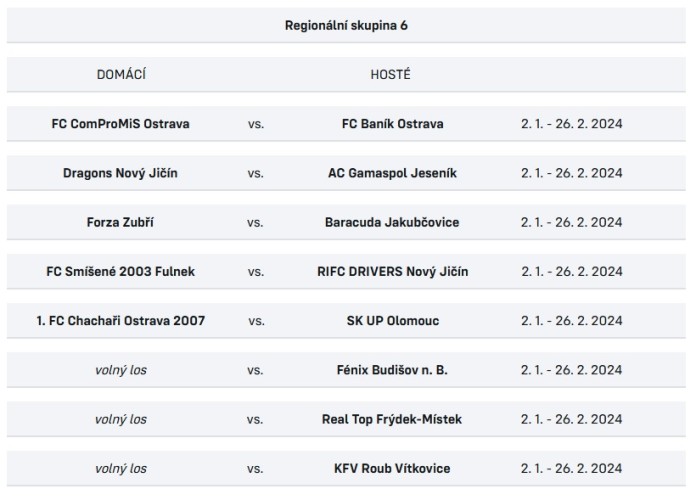The image size is (696, 500).
Task: Click the Forza Zubří team name
Action: click(x=121, y=222)
